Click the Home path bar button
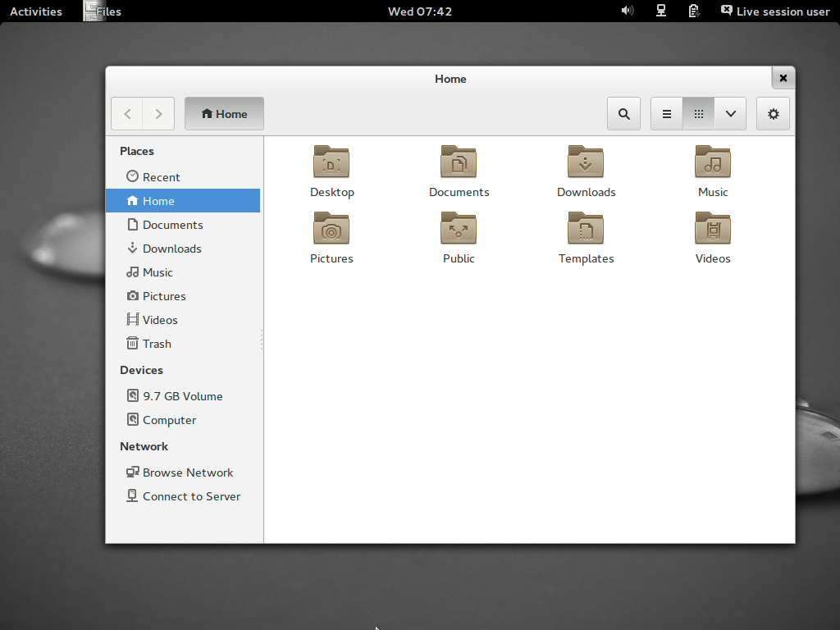The image size is (840, 630). pyautogui.click(x=224, y=113)
